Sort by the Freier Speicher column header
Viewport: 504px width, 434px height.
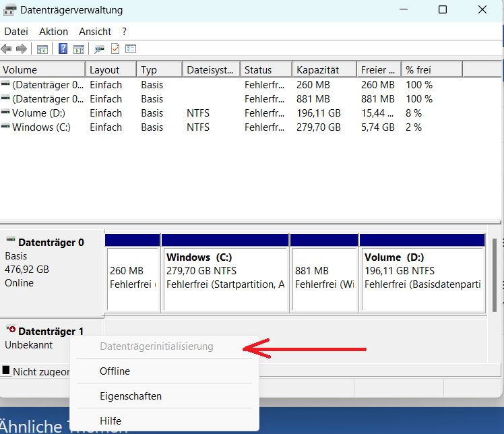(379, 70)
